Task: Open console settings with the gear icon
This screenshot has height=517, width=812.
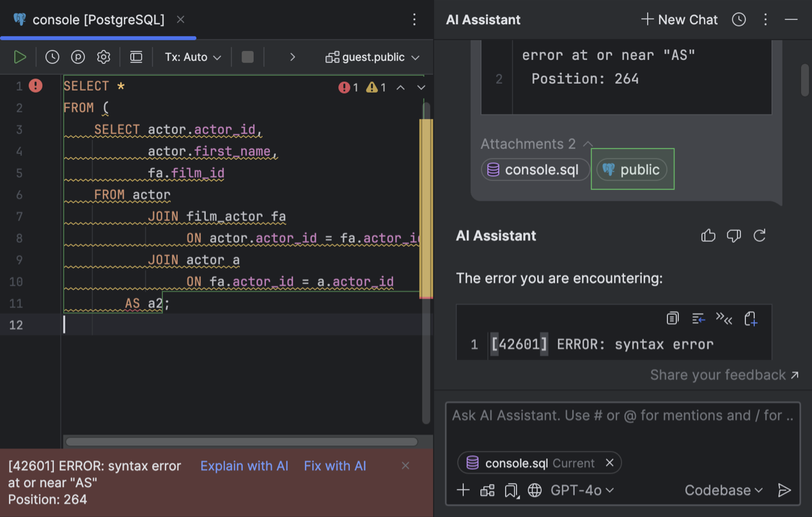Action: tap(103, 56)
